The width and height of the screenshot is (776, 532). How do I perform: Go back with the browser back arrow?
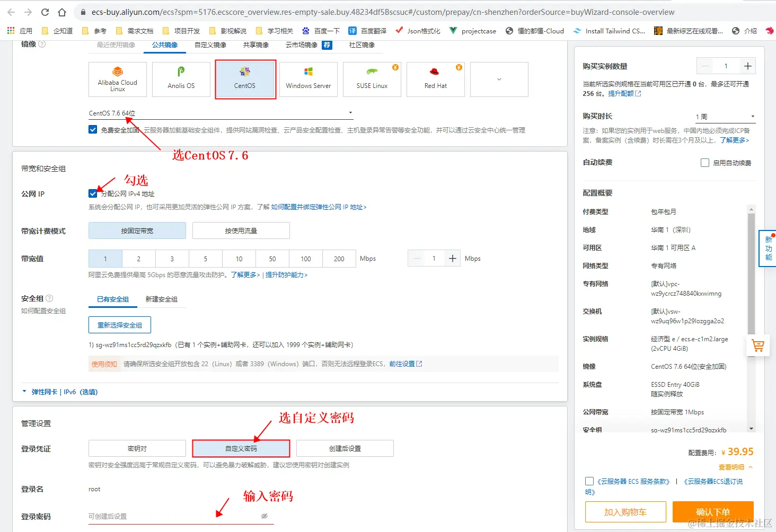pyautogui.click(x=11, y=12)
